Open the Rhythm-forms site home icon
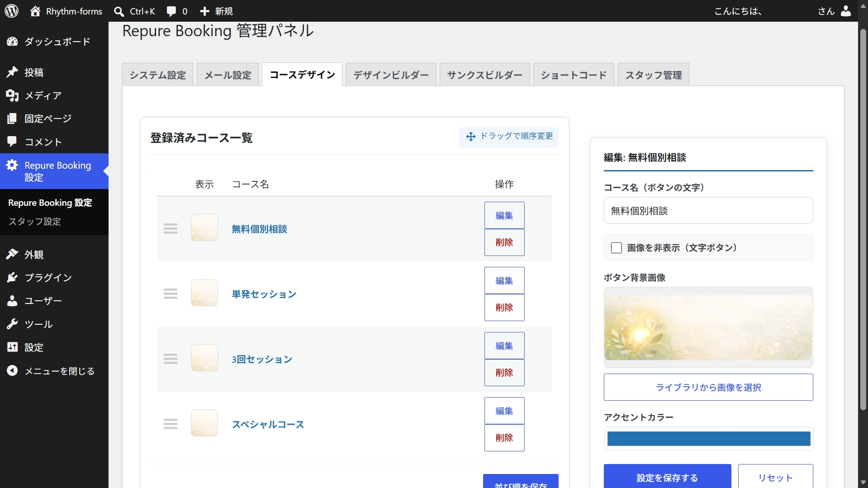 coord(35,11)
